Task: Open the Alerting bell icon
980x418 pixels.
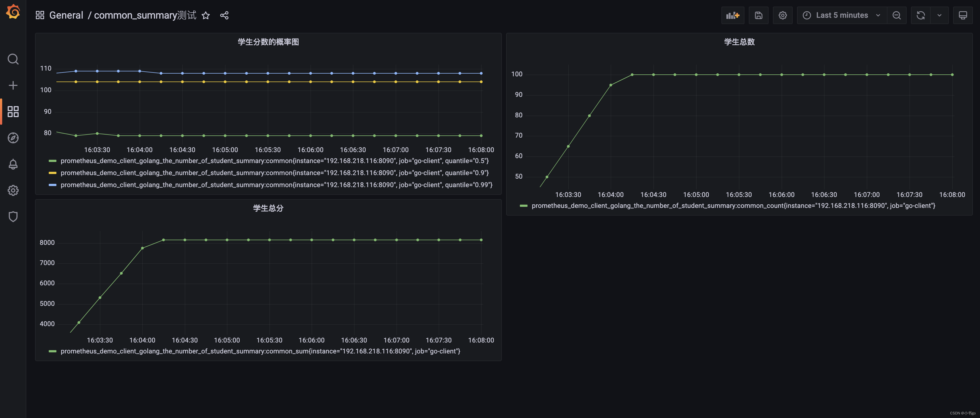Action: (x=13, y=164)
